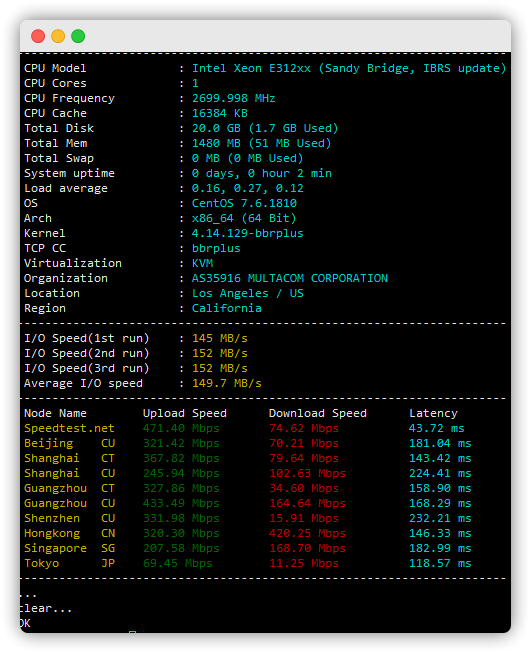Select the CPU Model value Intel Xeon E312xx
The image size is (531, 653).
[251, 68]
